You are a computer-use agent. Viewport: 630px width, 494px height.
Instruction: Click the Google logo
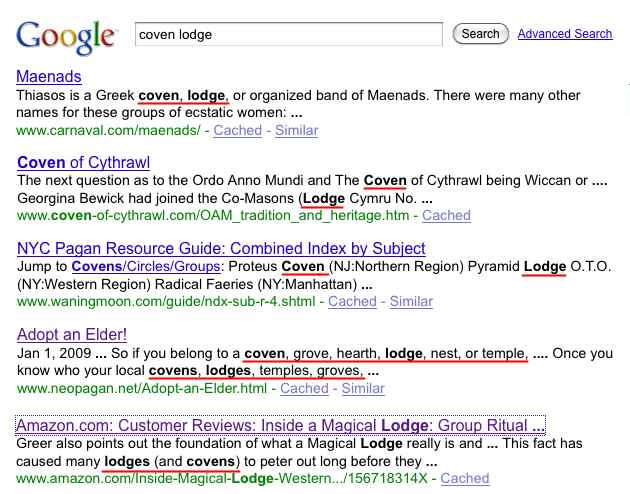[x=66, y=36]
